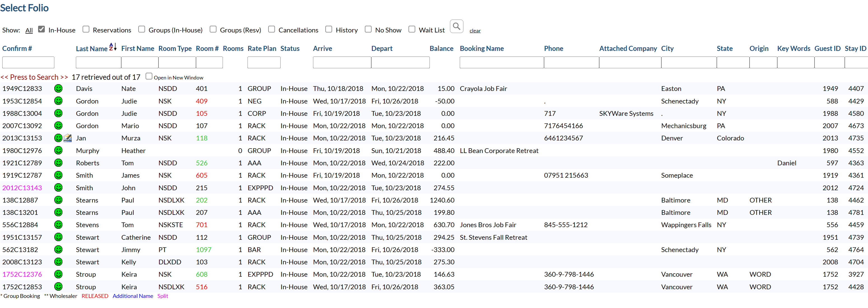Click the clear link

tap(475, 30)
